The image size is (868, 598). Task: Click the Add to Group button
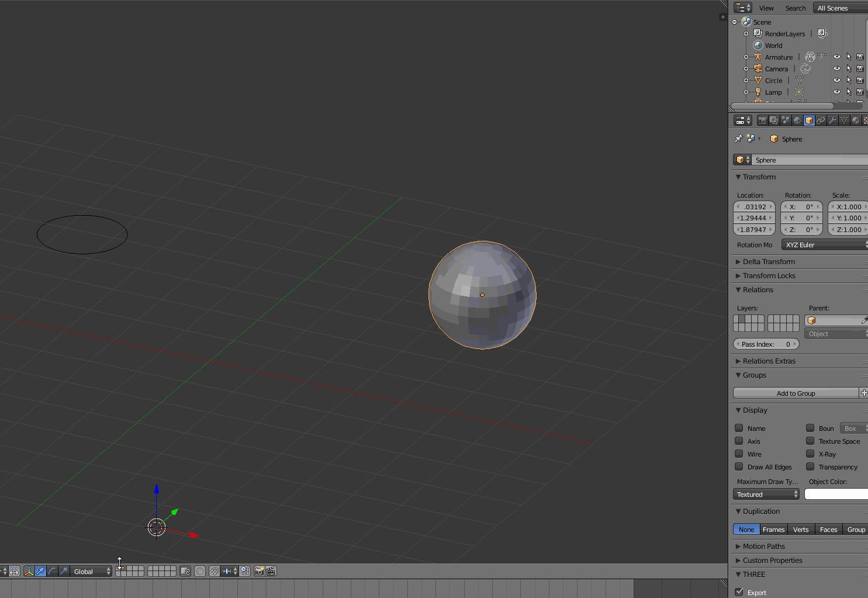coord(796,393)
